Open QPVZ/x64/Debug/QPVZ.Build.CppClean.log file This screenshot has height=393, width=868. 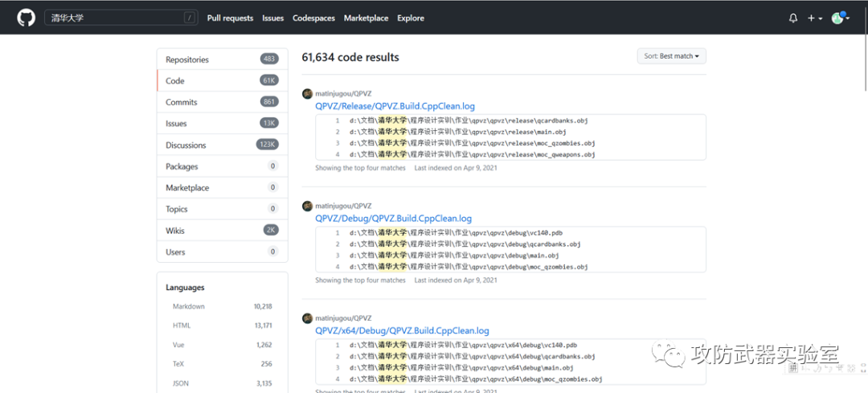[x=402, y=330]
